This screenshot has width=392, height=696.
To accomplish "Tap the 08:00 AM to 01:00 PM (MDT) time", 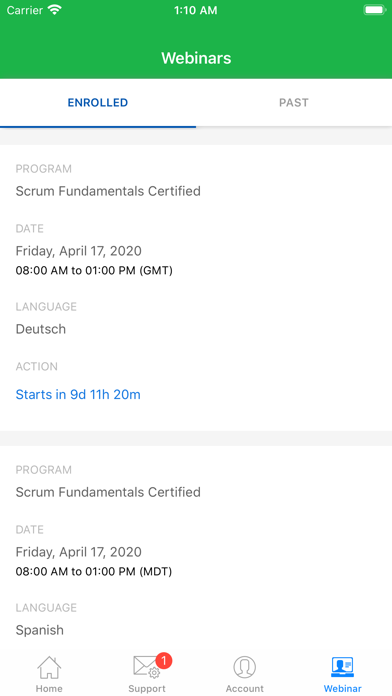I will click(94, 571).
